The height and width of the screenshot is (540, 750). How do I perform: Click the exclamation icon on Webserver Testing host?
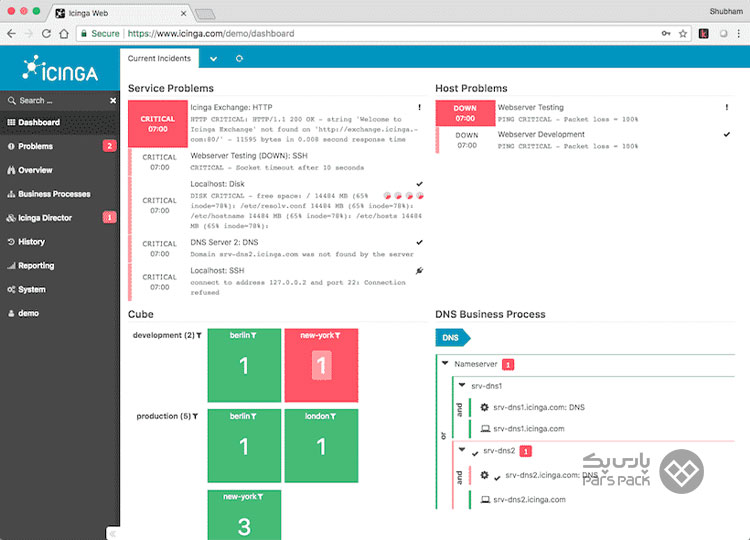pos(727,108)
